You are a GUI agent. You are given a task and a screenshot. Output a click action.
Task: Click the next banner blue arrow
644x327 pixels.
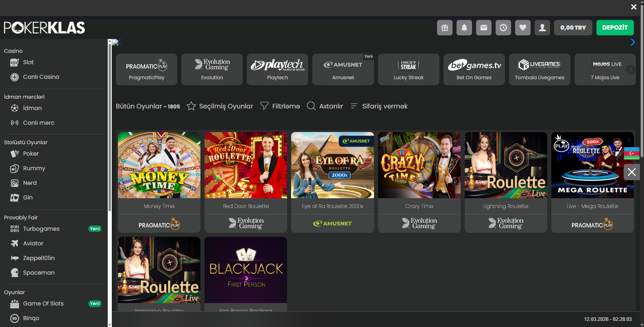point(632,42)
